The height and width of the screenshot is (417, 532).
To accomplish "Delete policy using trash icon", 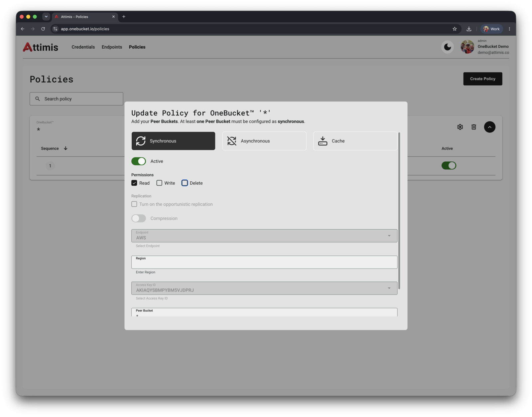I will pos(474,127).
